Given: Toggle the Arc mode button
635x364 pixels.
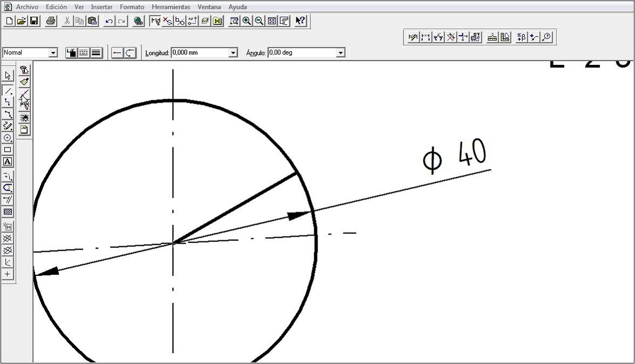Looking at the screenshot, I should (130, 52).
